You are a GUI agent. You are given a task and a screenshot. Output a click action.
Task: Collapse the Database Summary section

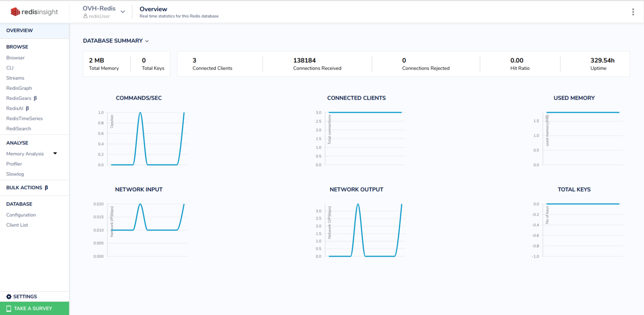point(147,41)
